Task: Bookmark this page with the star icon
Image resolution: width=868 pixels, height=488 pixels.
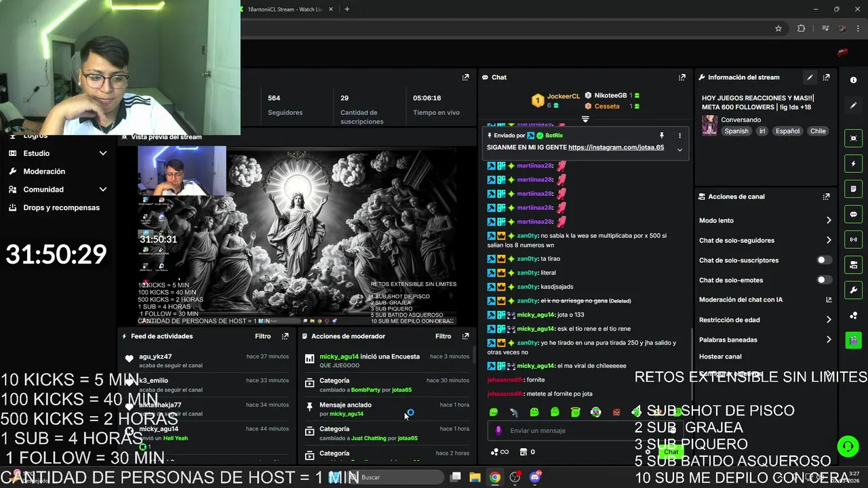Action: (778, 28)
